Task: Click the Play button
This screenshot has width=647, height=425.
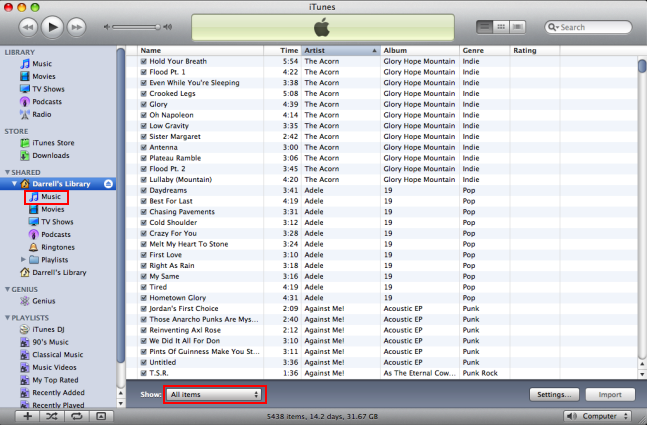Action: click(52, 27)
